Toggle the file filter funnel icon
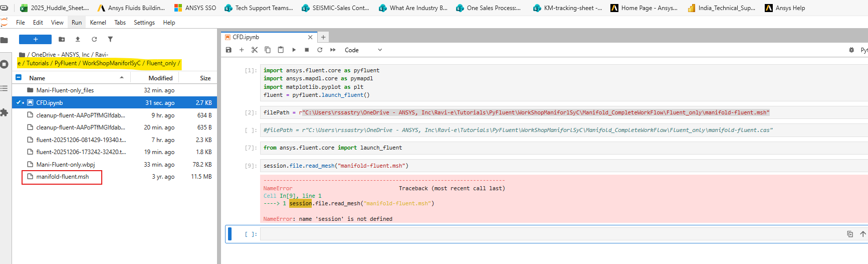 [110, 39]
